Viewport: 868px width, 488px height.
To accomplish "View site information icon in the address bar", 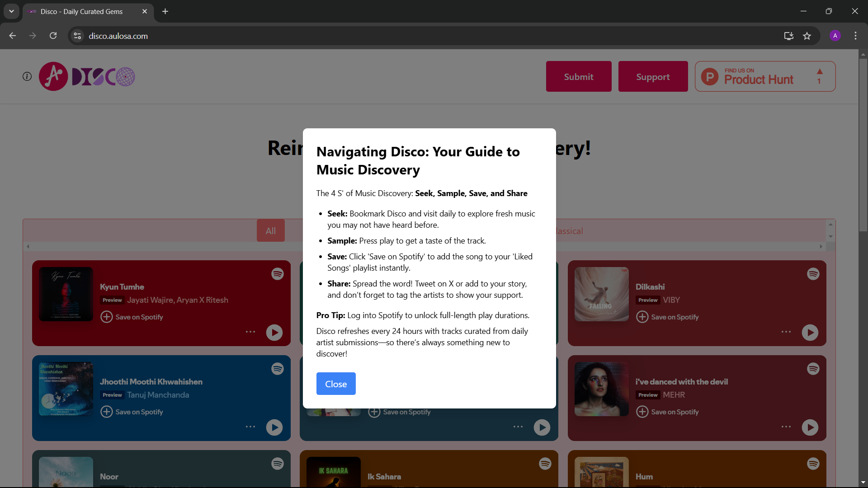I will 77,36.
